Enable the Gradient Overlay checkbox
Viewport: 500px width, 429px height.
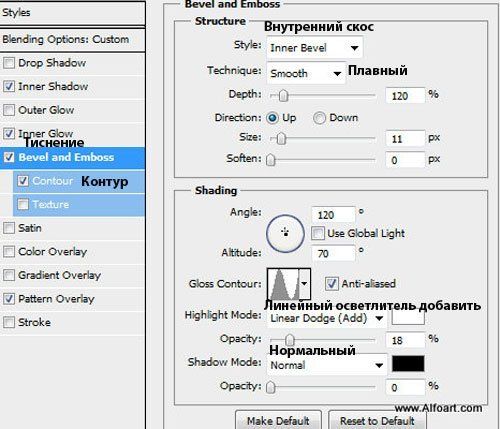(9, 275)
